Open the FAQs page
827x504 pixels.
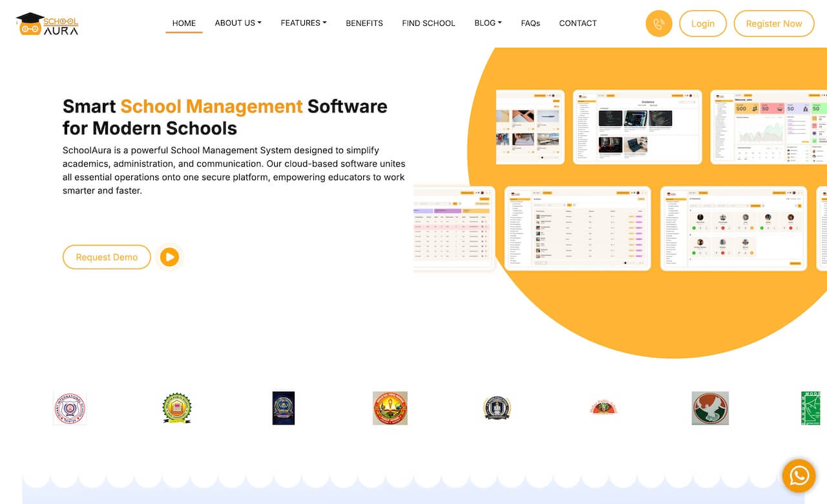point(530,23)
